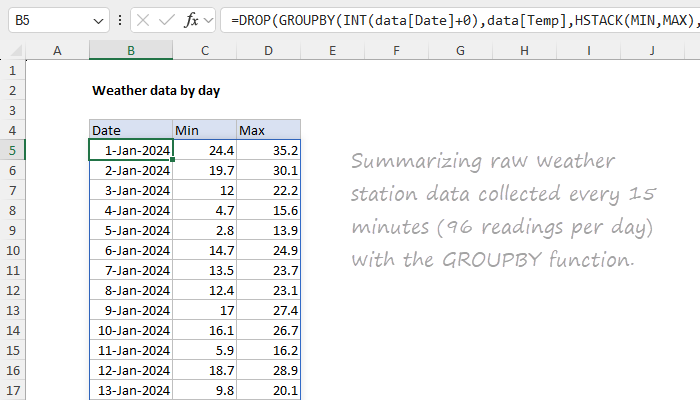The width and height of the screenshot is (700, 400).
Task: Click Min value 14.7
Action: click(x=204, y=250)
